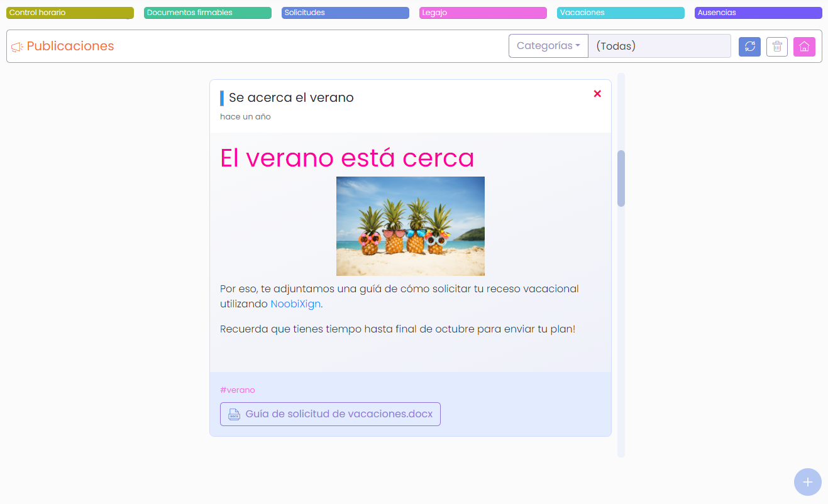This screenshot has height=504, width=828.
Task: Click the #verano hashtag
Action: pyautogui.click(x=238, y=390)
